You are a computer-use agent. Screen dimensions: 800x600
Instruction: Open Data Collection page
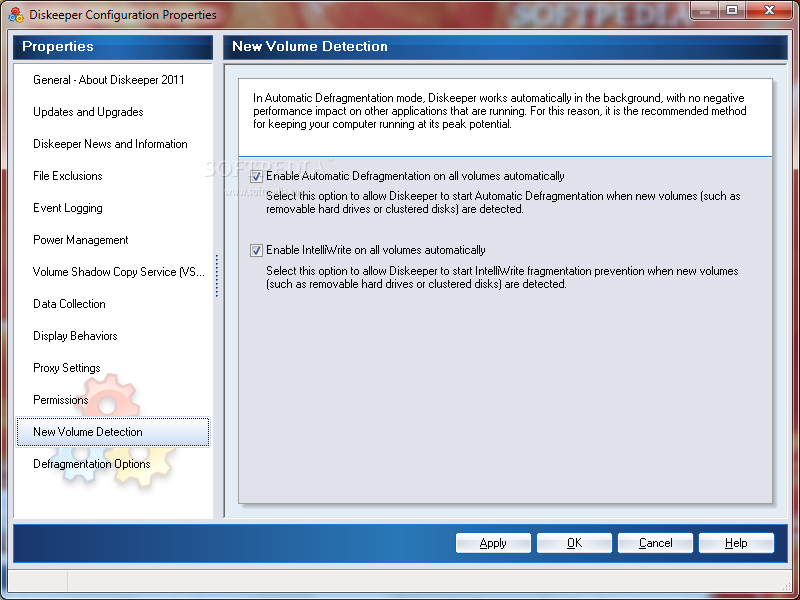click(69, 304)
